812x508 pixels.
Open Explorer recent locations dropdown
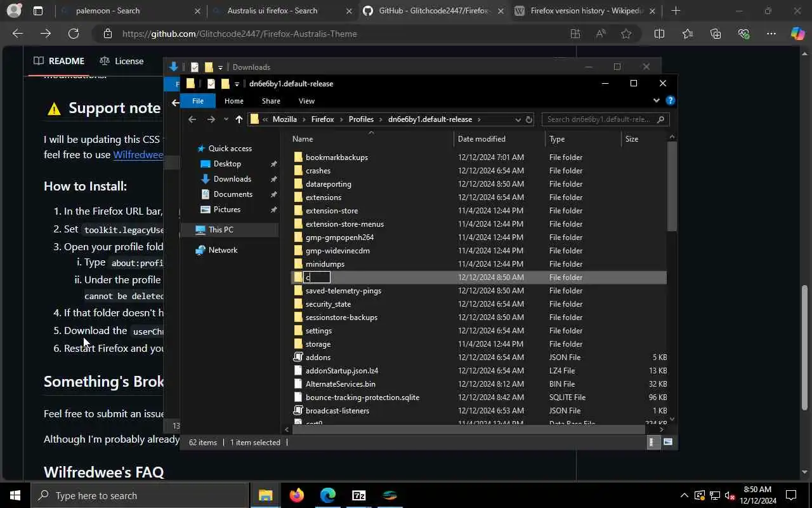coord(225,119)
